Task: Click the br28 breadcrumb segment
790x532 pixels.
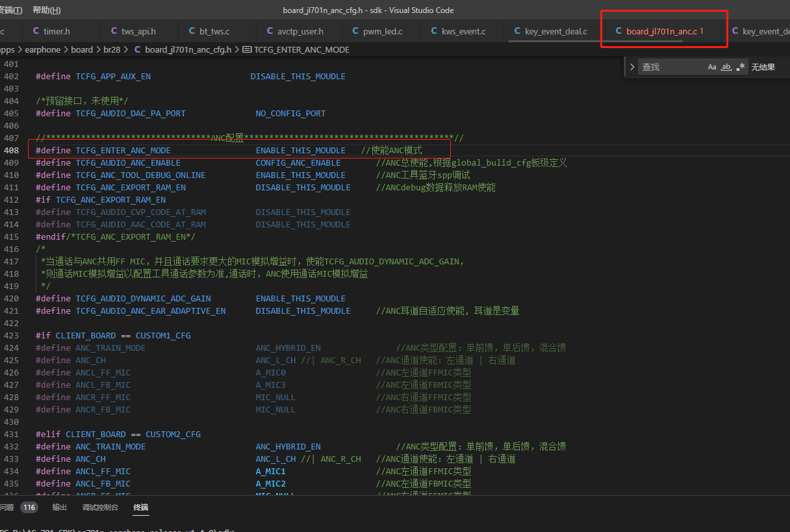Action: [113, 49]
